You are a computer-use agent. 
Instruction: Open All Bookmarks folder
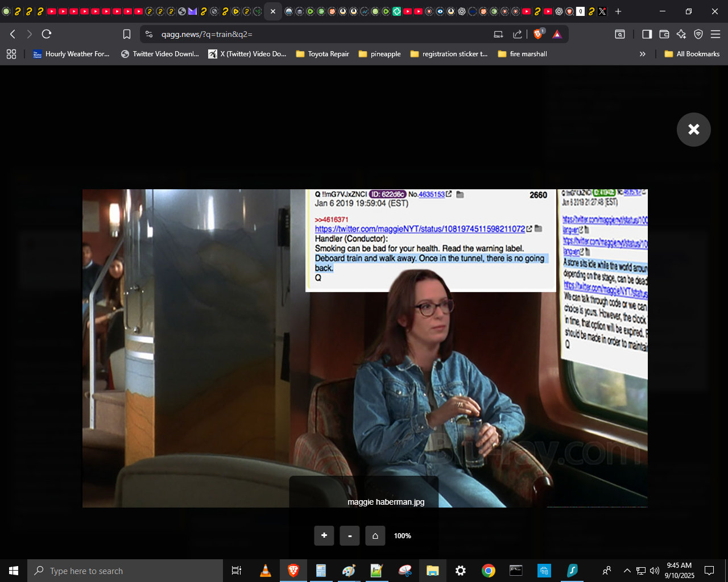692,54
